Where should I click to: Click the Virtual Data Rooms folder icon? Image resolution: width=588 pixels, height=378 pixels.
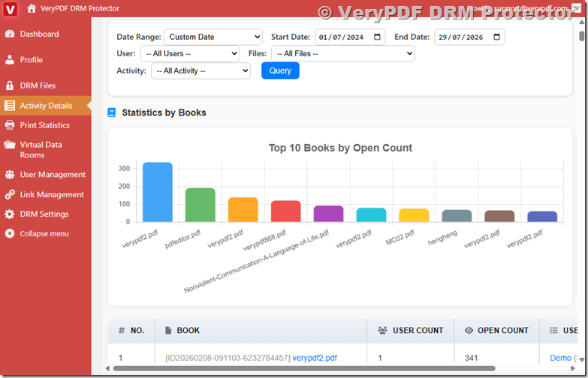pyautogui.click(x=10, y=145)
